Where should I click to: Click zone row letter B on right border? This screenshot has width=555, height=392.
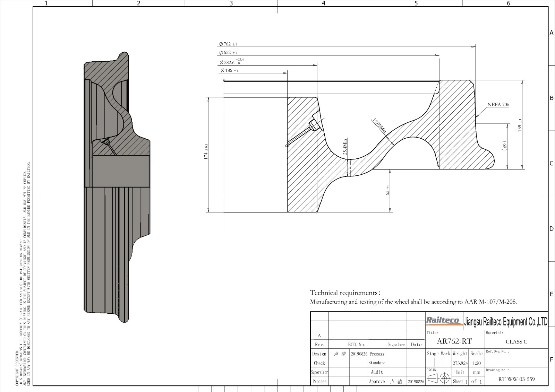point(552,98)
